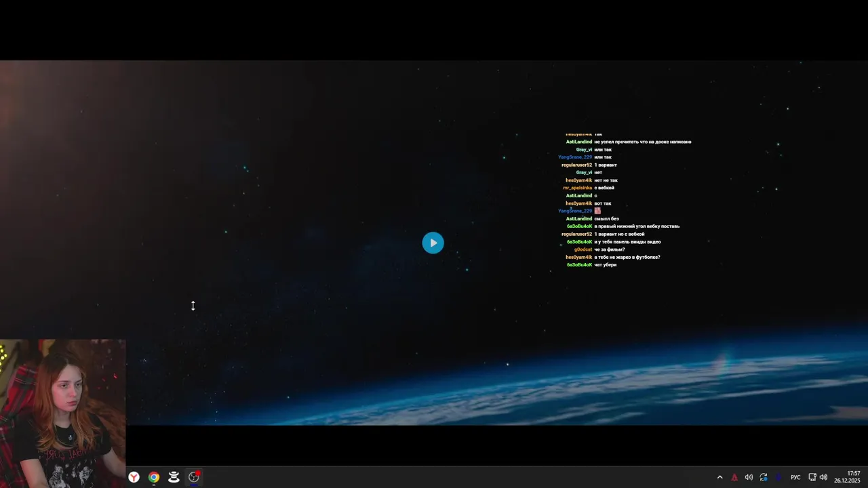868x488 pixels.
Task: Open Yandex Browser from the taskbar
Action: tap(134, 477)
